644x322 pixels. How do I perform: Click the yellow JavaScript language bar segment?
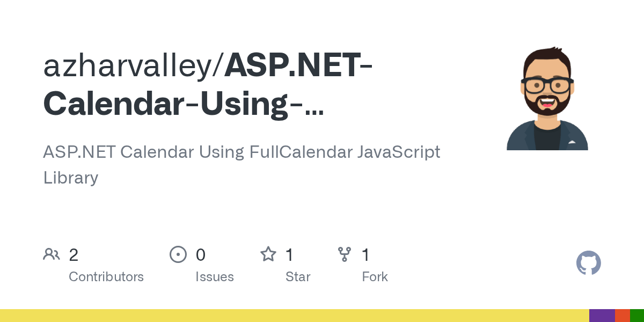pyautogui.click(x=295, y=316)
